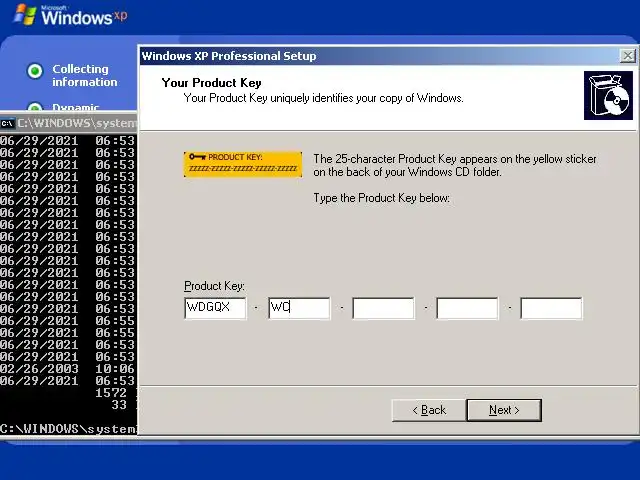
Task: Click the Windows XP Professional Setup title text
Action: [229, 56]
